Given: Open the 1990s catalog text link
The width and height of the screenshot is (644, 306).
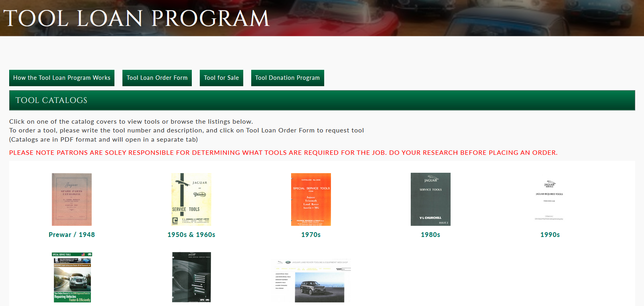Looking at the screenshot, I should point(550,235).
